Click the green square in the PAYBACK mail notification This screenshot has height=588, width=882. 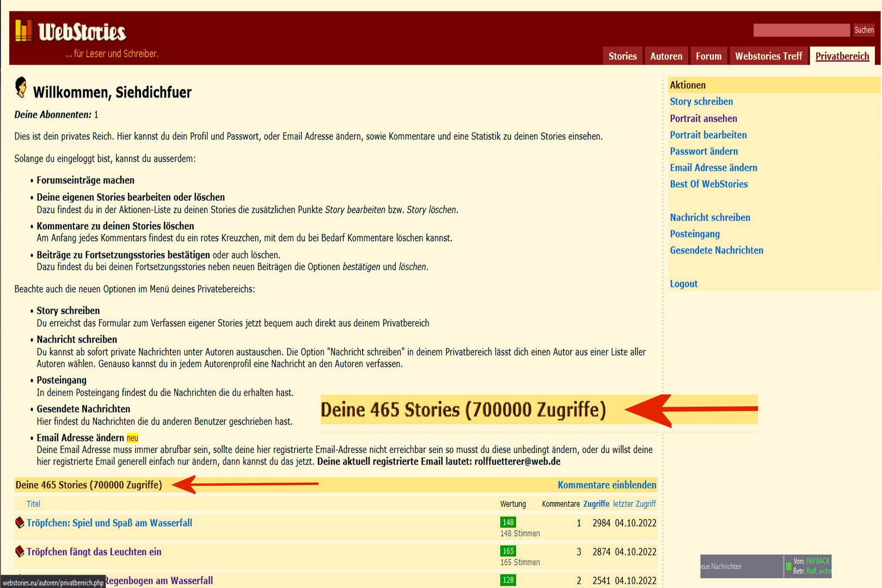pyautogui.click(x=788, y=567)
